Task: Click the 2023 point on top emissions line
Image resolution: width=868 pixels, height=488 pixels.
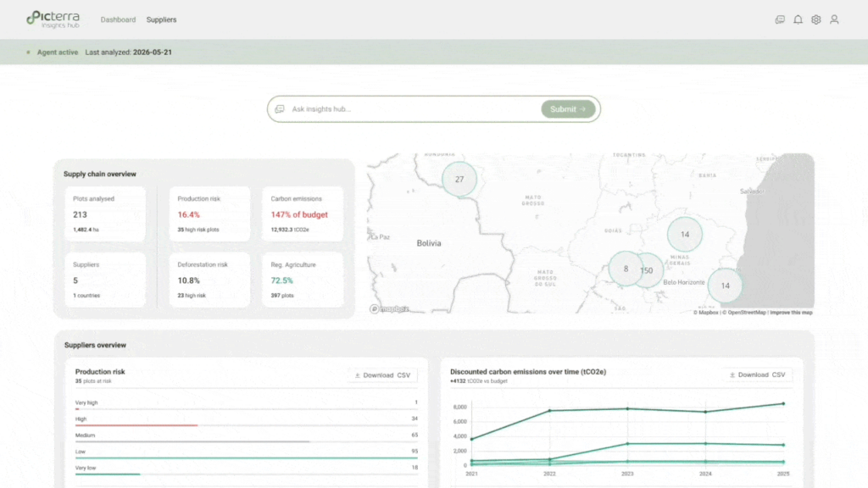Action: pos(627,409)
